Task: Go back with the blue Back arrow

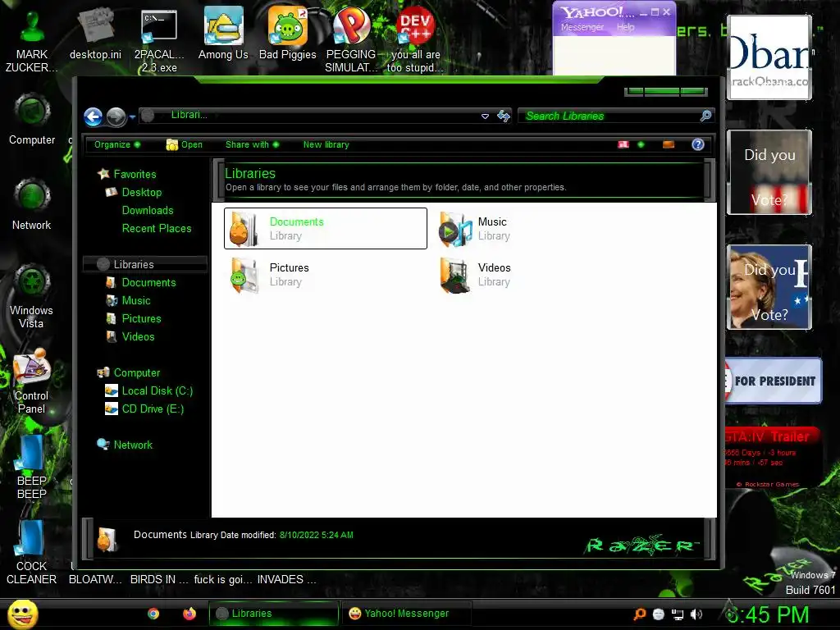Action: click(x=94, y=116)
